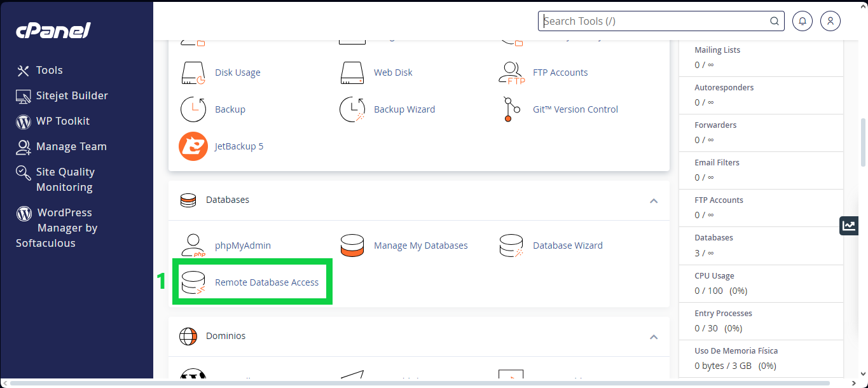868x388 pixels.
Task: Collapse the Dominios section
Action: tap(654, 336)
